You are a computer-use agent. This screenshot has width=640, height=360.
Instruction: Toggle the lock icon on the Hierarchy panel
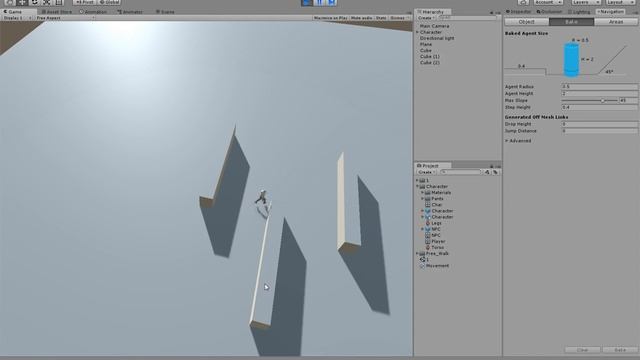point(491,12)
